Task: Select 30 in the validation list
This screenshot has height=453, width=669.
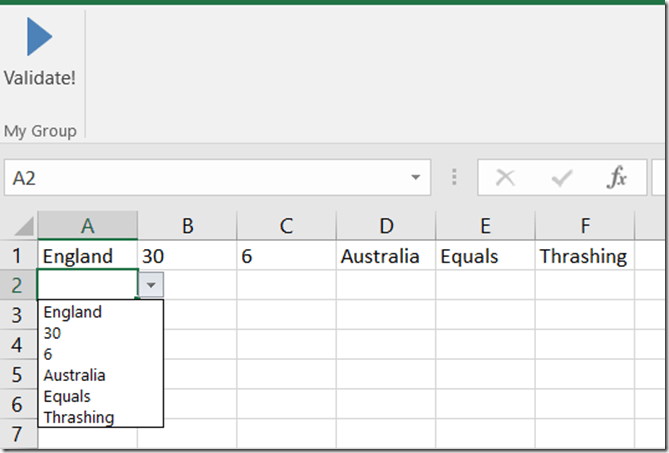Action: coord(54,333)
